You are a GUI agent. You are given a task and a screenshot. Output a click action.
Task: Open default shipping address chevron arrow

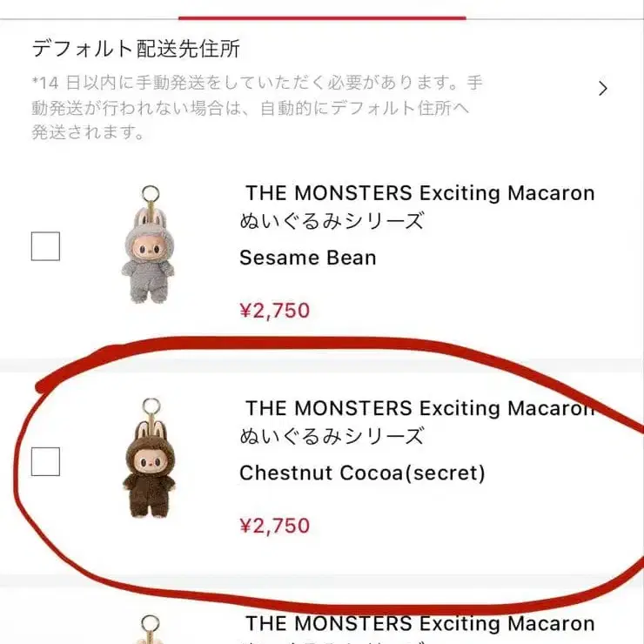[x=602, y=88]
